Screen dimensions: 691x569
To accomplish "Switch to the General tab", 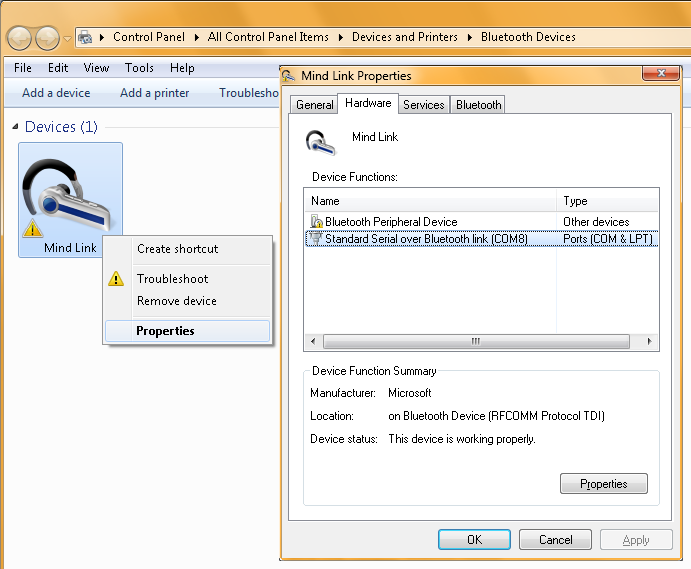I will click(314, 105).
